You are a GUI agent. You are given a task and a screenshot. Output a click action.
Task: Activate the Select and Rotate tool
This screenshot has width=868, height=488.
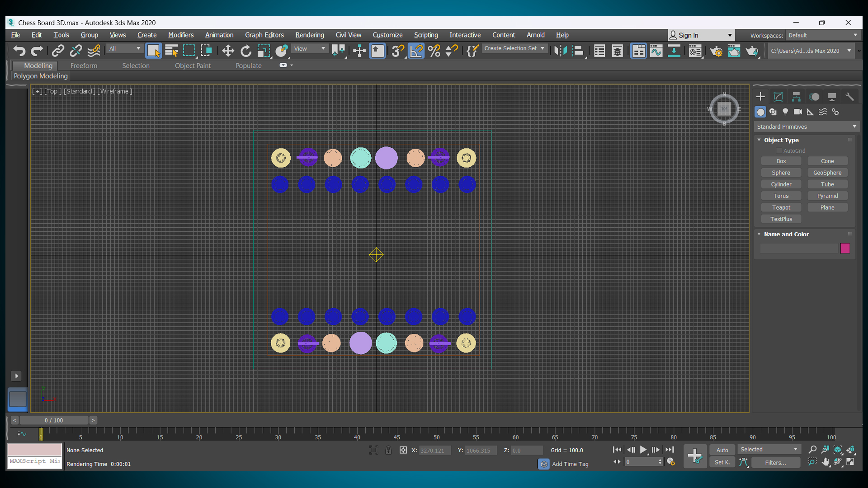pos(246,51)
